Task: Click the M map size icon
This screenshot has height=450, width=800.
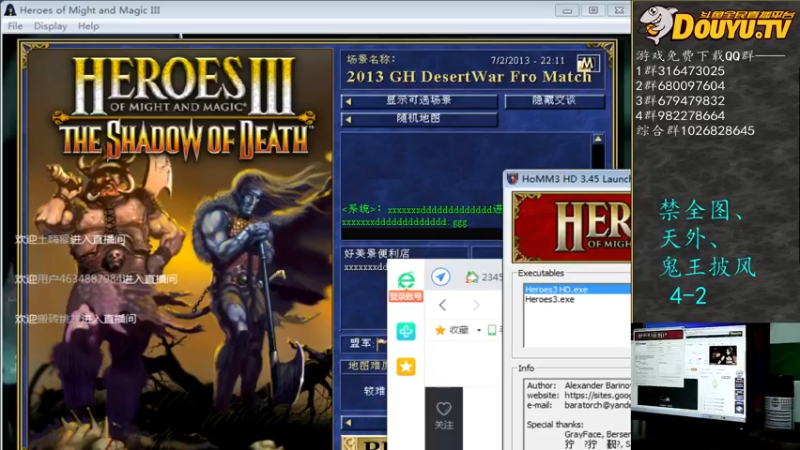Action: click(x=586, y=63)
